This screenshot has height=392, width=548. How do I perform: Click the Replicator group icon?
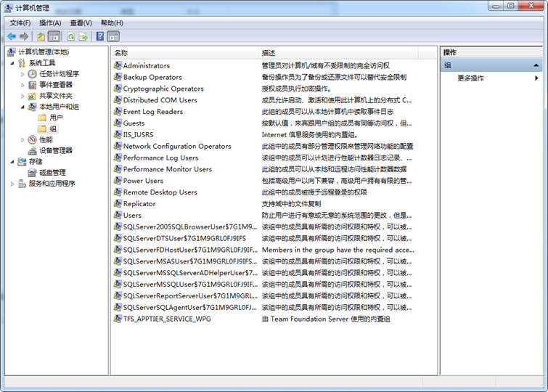[118, 203]
